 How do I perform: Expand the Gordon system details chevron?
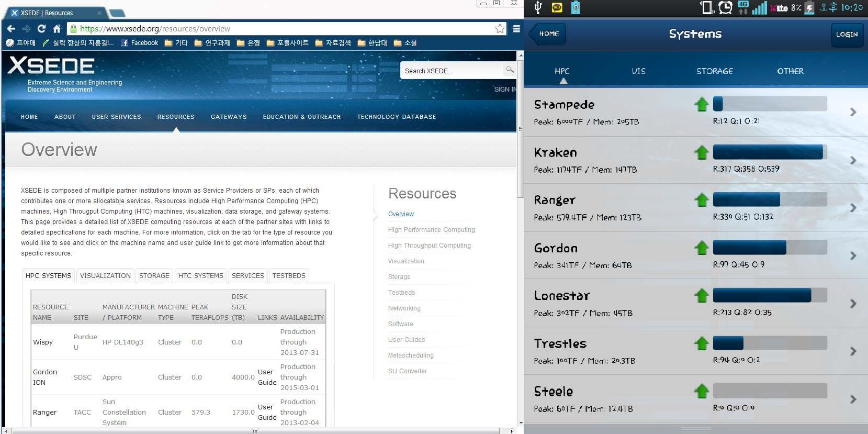(x=853, y=255)
